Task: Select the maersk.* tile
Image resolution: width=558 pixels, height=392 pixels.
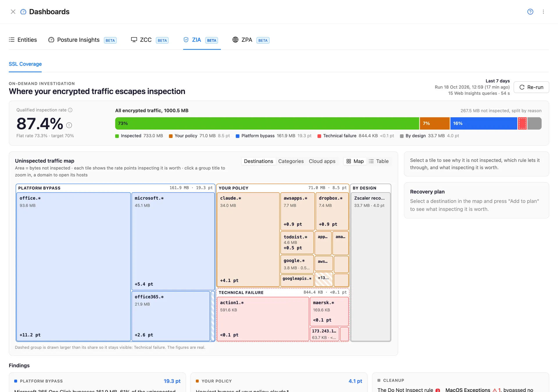Action: [329, 311]
